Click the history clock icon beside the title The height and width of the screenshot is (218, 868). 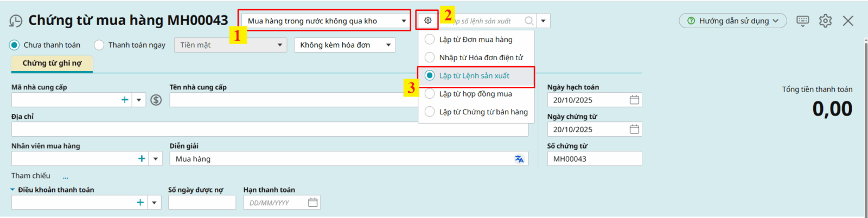point(16,21)
